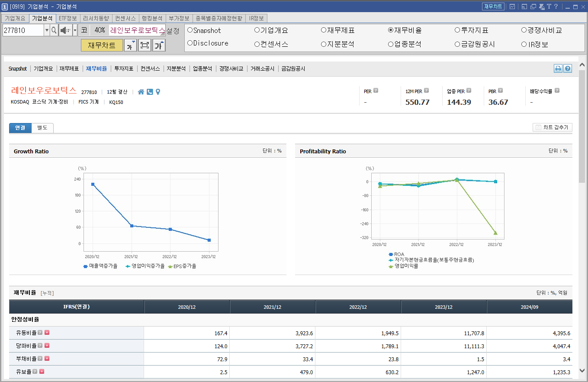Open help with the question mark in title bar
The height and width of the screenshot is (382, 588).
556,6
